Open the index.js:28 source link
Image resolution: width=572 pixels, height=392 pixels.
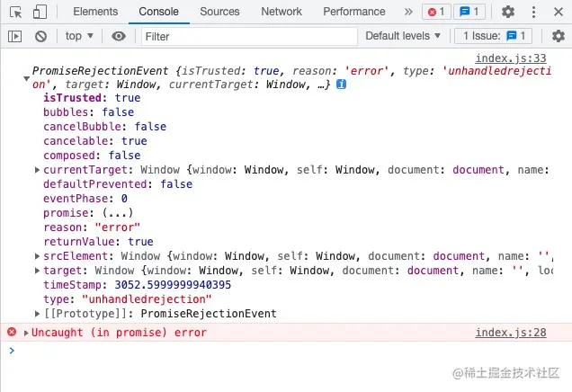pyautogui.click(x=511, y=333)
